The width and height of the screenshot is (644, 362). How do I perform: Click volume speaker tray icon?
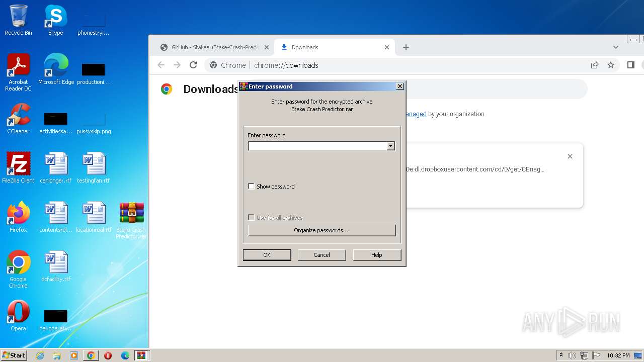[572, 355]
